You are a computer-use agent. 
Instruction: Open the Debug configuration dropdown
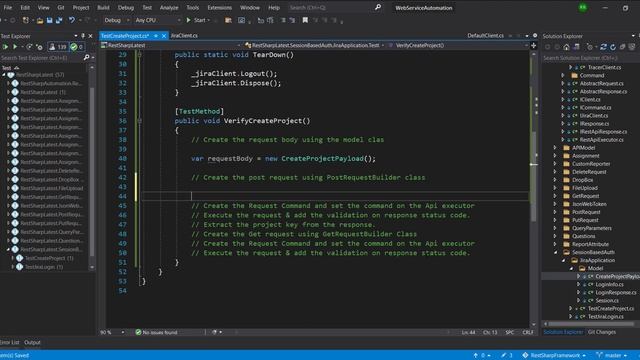tap(116, 20)
